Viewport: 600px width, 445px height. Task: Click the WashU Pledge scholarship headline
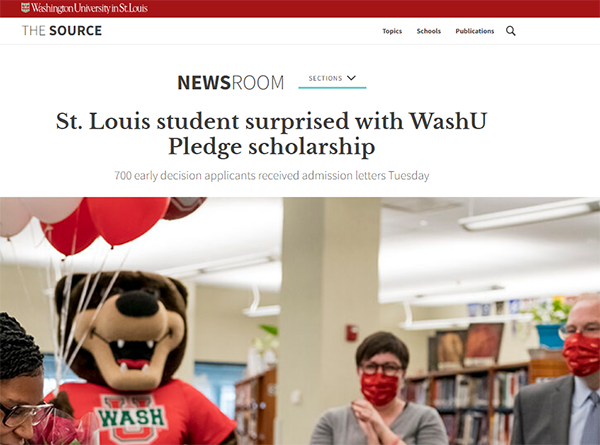tap(271, 134)
